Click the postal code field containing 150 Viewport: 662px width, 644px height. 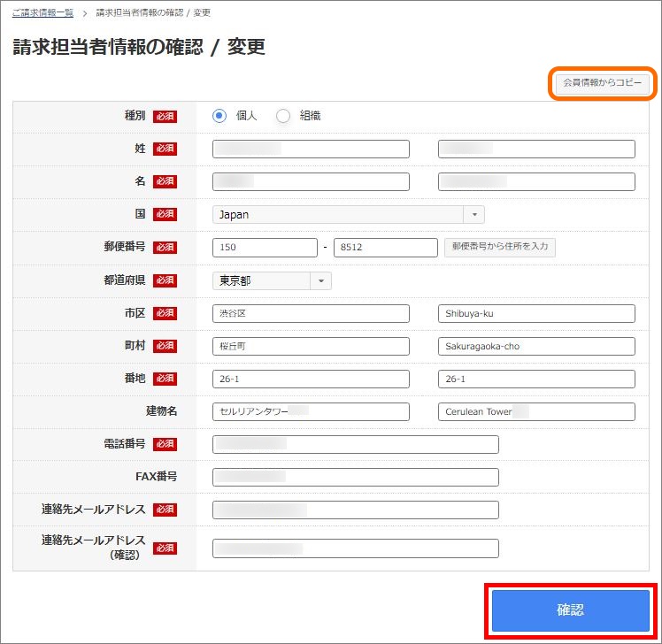coord(265,248)
